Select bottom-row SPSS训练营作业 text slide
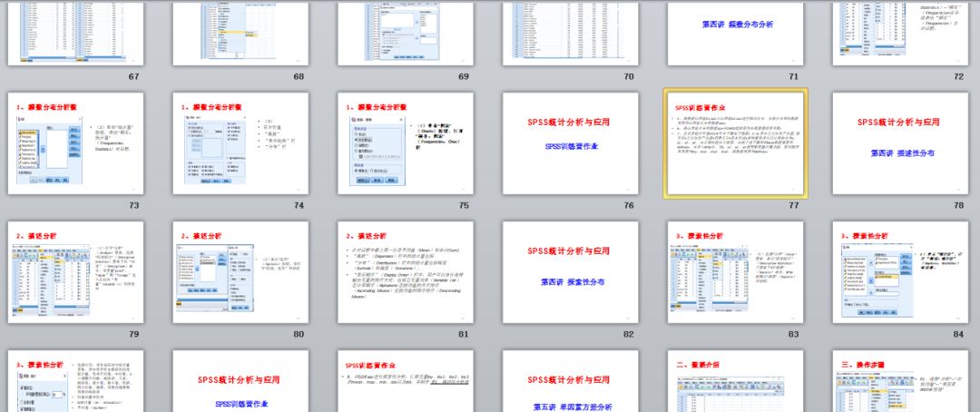980x412 pixels. point(406,381)
